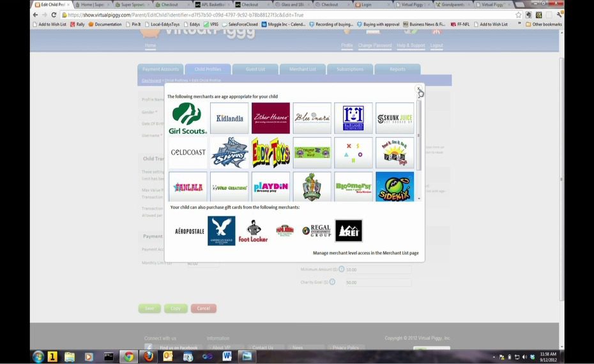Open the World Creations merchant tile
This screenshot has width=594, height=364.
pyautogui.click(x=229, y=186)
